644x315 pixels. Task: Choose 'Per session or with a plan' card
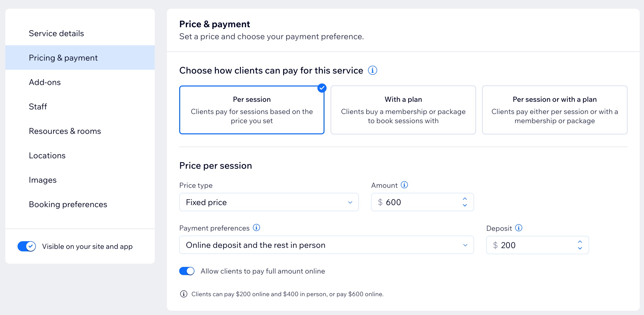click(x=555, y=110)
